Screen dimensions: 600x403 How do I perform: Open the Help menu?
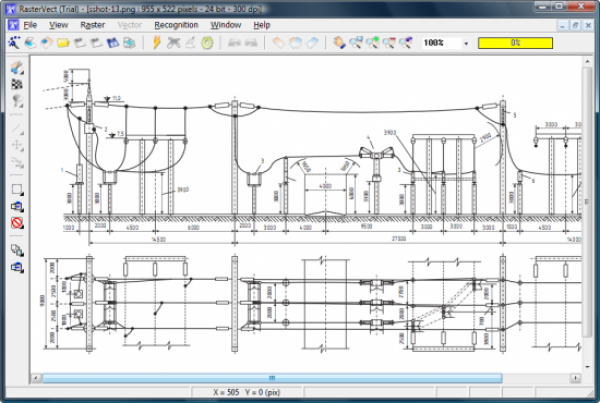click(x=261, y=24)
